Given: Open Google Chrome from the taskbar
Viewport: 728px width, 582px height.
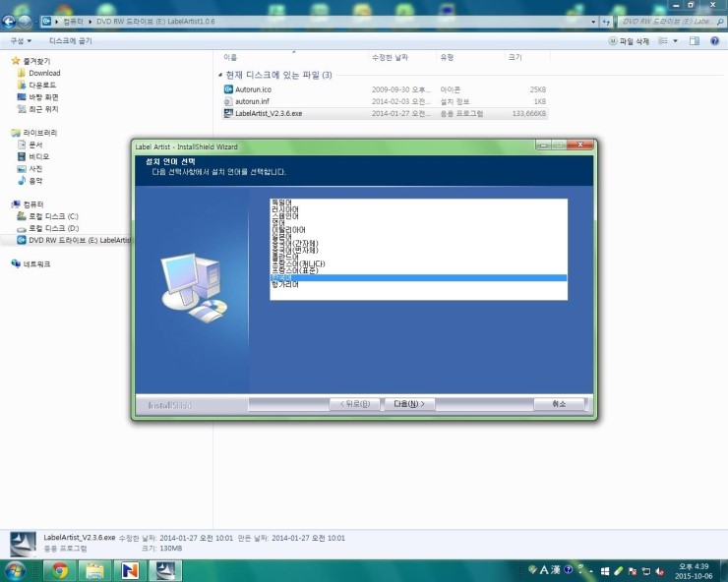Looking at the screenshot, I should [60, 570].
